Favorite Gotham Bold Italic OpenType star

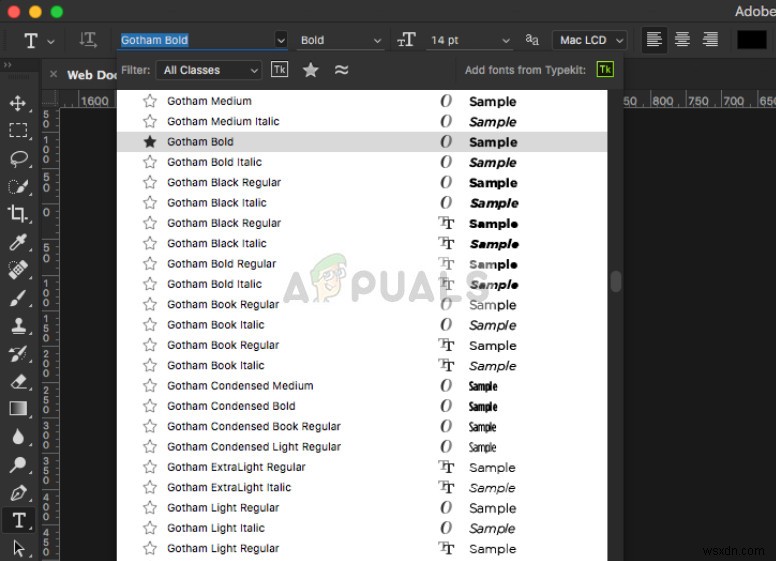pos(149,162)
